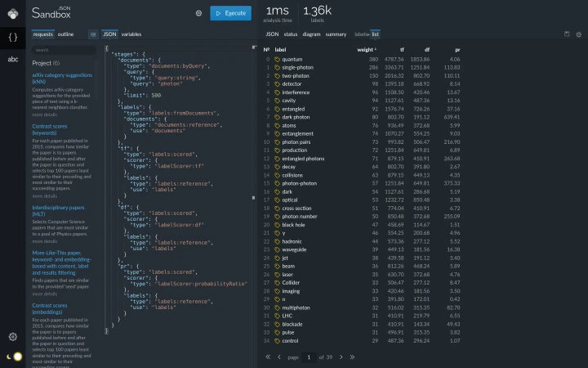Image resolution: width=588 pixels, height=368 pixels.
Task: Select the variables tab
Action: click(x=131, y=34)
